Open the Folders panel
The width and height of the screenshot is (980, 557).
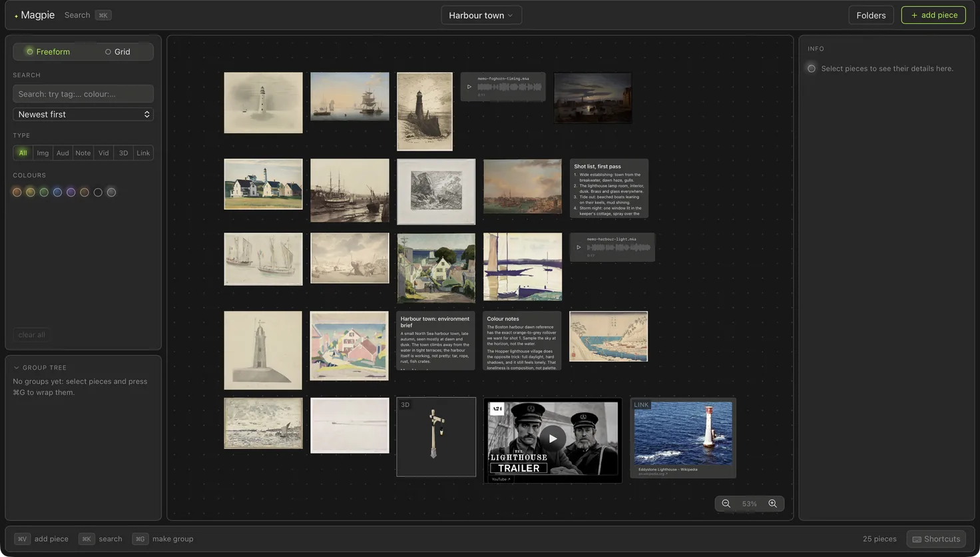pyautogui.click(x=871, y=15)
